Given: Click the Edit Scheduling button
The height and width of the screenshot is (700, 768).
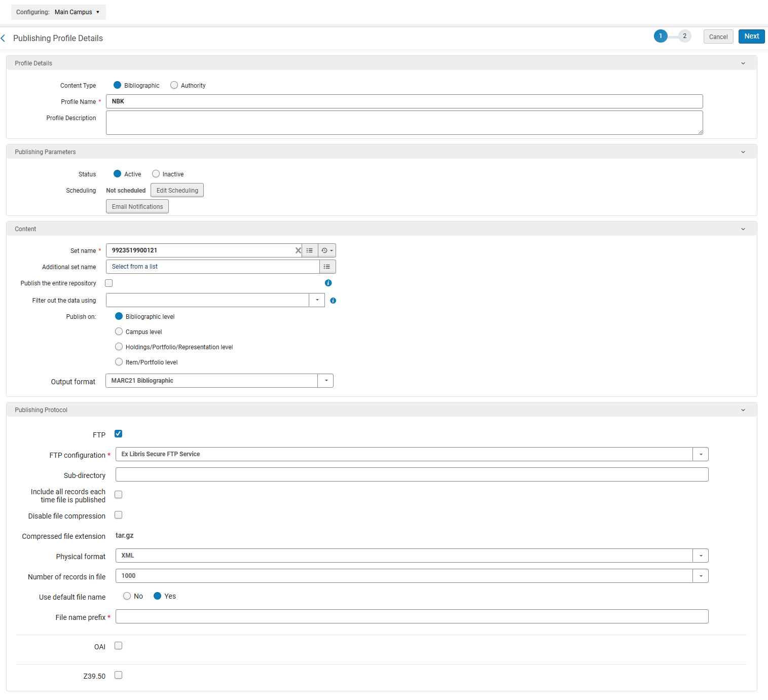Looking at the screenshot, I should [177, 191].
